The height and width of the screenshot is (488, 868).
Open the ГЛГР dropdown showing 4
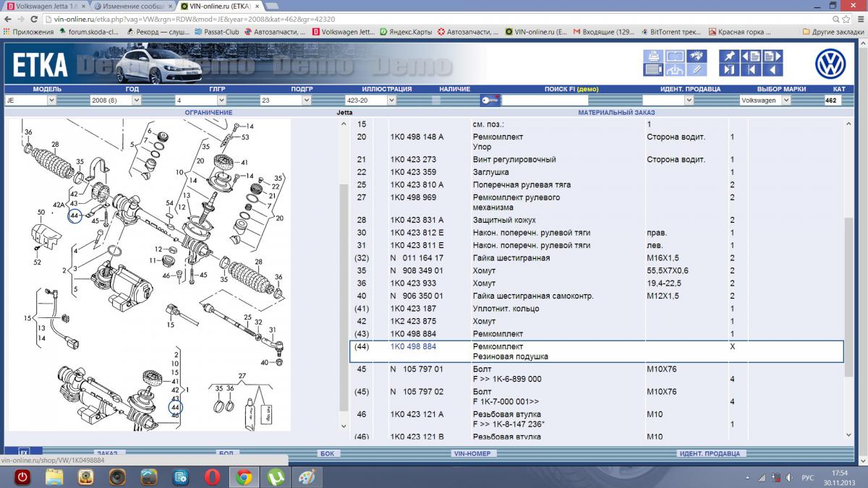[201, 100]
